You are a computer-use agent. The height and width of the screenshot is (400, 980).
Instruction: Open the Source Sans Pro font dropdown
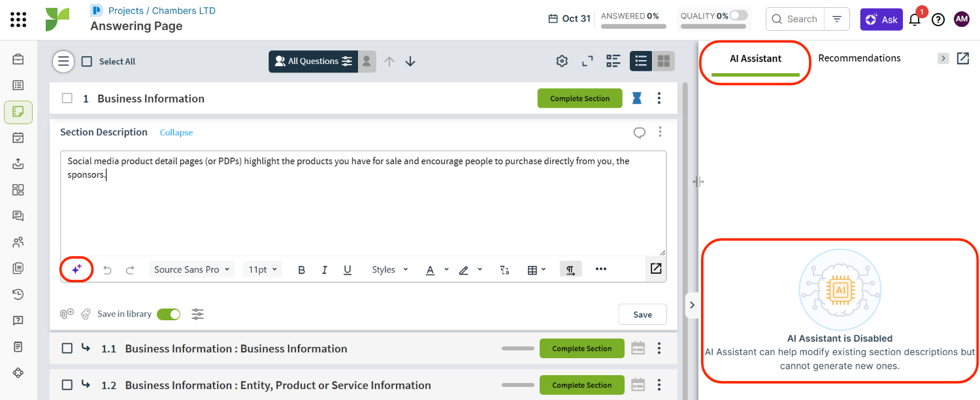coord(192,270)
